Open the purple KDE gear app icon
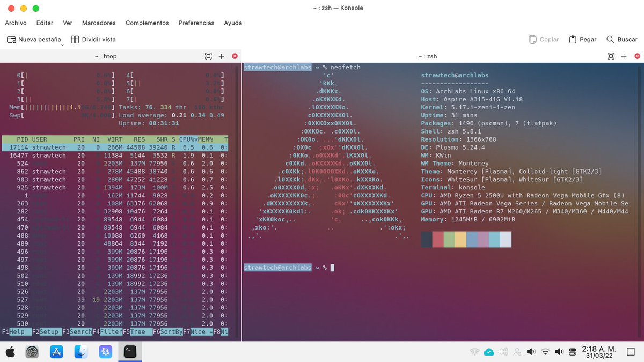644x362 pixels. [x=105, y=352]
